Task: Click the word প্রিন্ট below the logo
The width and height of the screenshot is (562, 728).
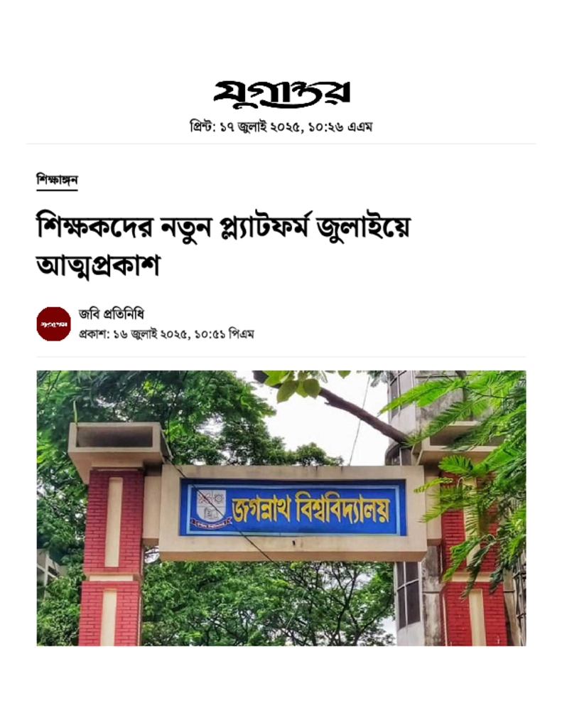Action: coord(201,127)
